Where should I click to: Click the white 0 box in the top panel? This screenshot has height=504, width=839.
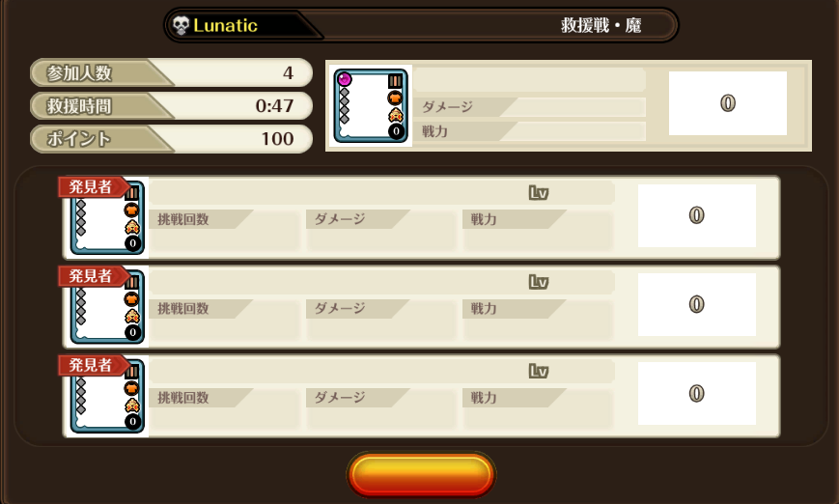(x=728, y=103)
